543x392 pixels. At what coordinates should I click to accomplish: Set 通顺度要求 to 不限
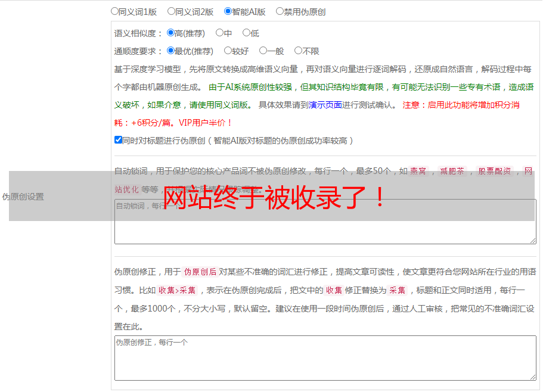pyautogui.click(x=298, y=51)
